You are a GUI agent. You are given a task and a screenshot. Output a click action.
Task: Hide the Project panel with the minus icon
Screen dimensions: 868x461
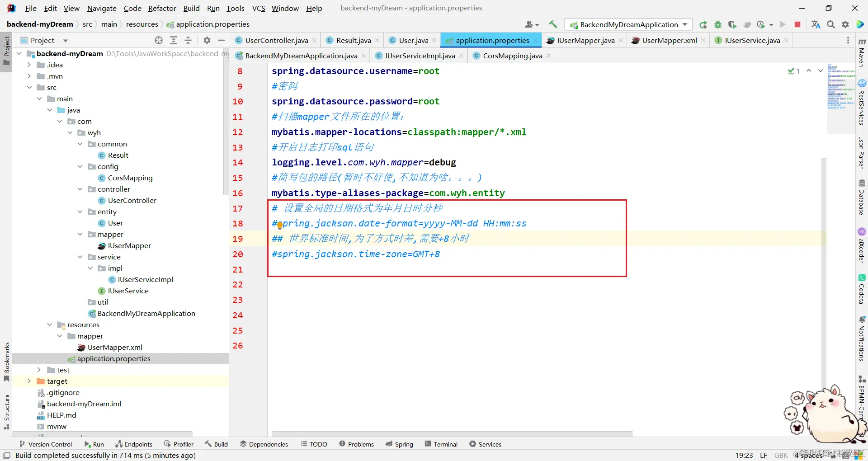222,40
